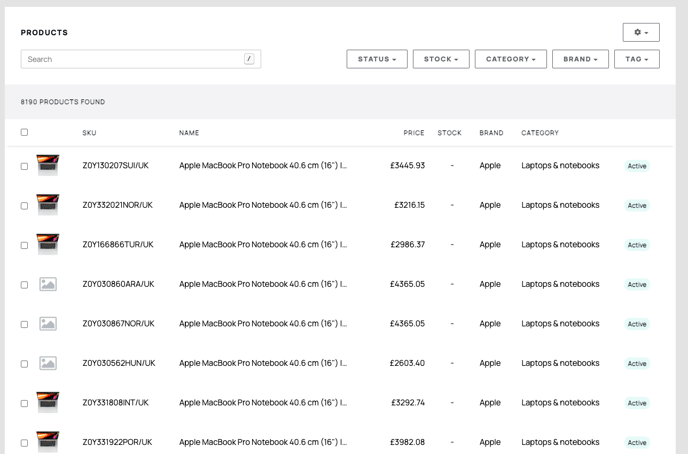Viewport: 688px width, 454px height.
Task: Open the Status filter dropdown
Action: (376, 59)
